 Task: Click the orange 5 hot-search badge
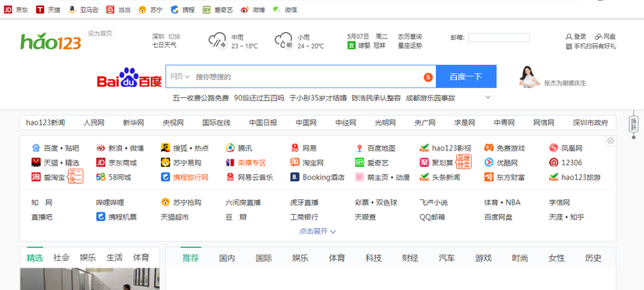[x=428, y=77]
